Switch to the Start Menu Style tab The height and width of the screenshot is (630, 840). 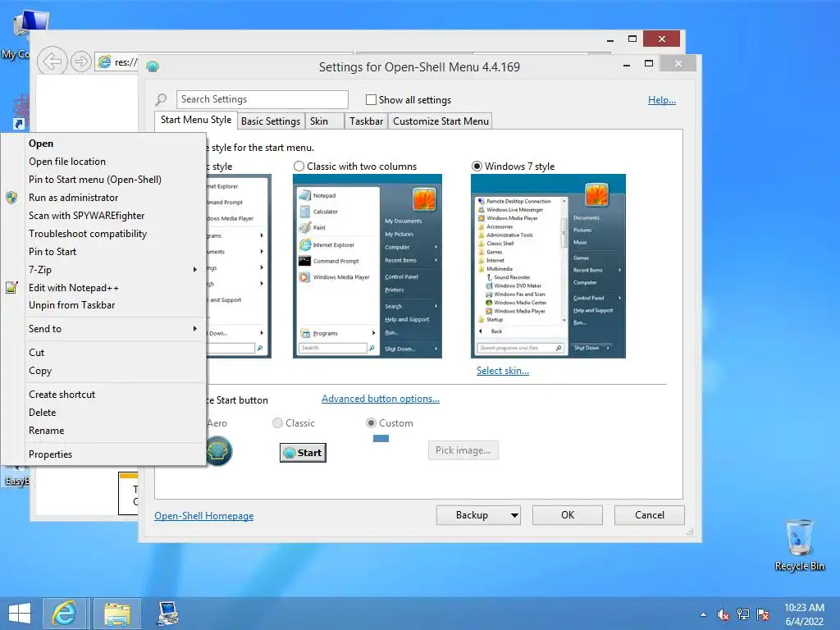196,120
